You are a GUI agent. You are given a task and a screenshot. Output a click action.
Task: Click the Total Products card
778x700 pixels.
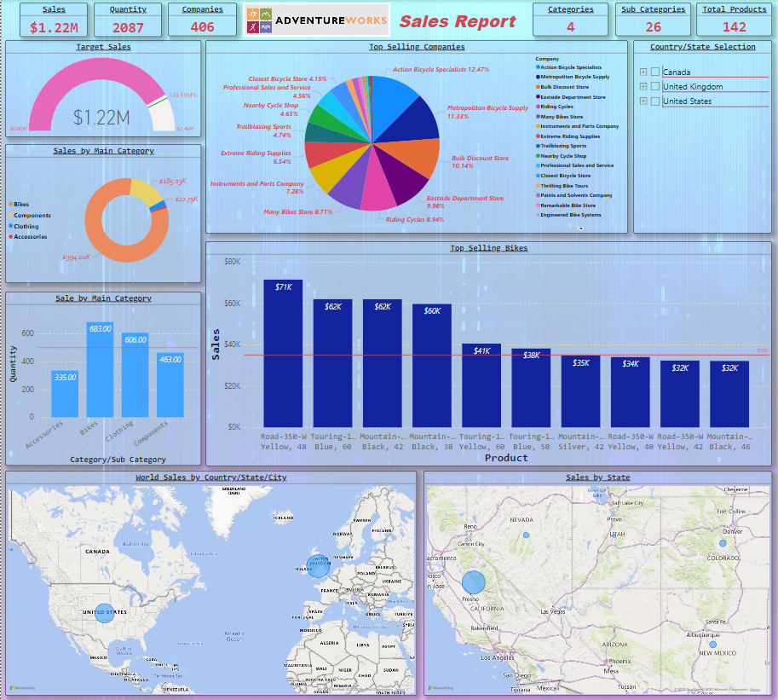[734, 20]
